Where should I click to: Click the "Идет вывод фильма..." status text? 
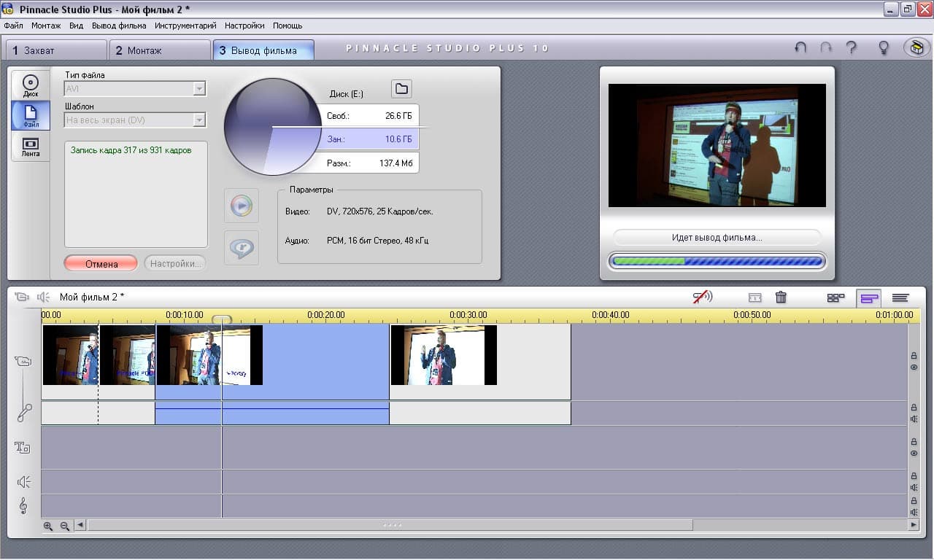click(x=717, y=238)
